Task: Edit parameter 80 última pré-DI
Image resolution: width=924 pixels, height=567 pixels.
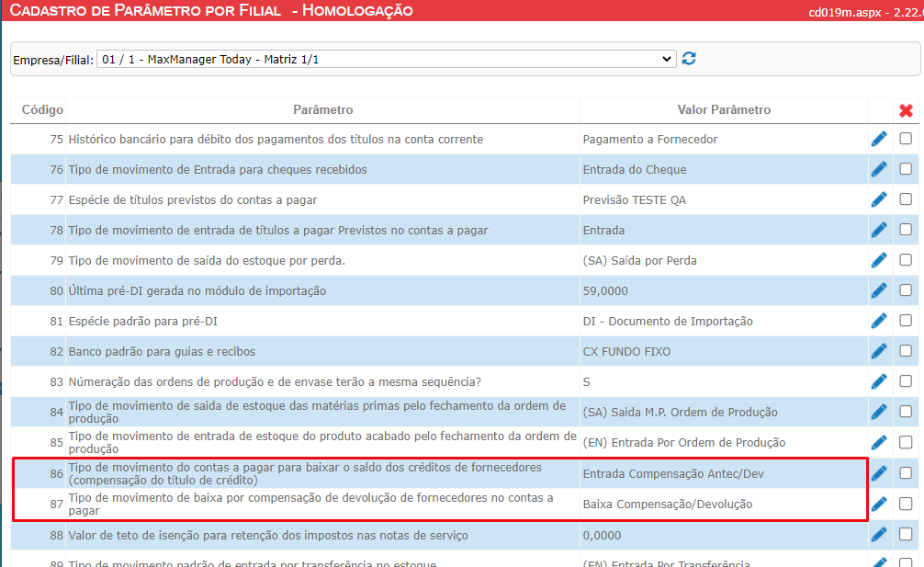Action: coord(879,290)
